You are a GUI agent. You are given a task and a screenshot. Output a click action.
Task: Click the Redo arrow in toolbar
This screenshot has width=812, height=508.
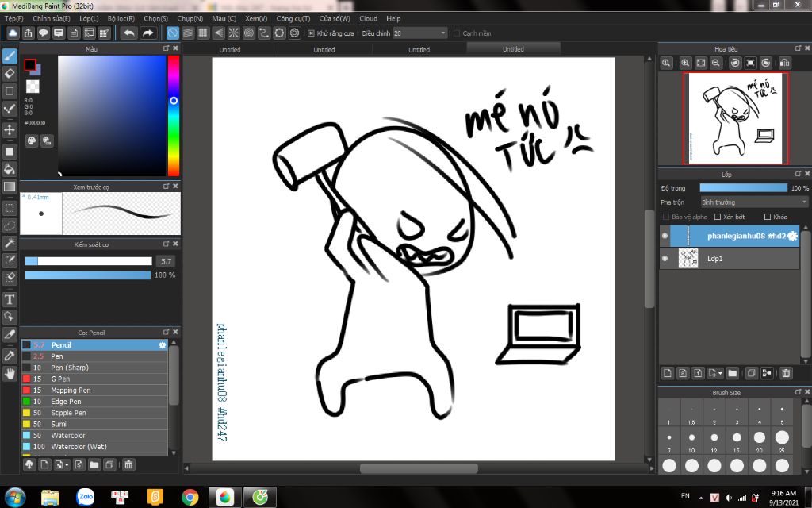coord(148,33)
